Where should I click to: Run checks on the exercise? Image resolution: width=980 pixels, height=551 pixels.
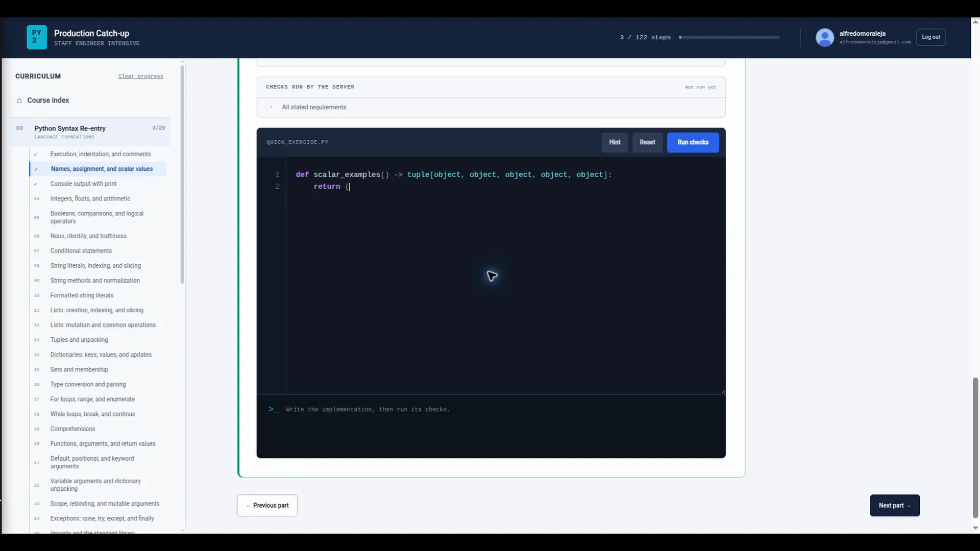(x=693, y=142)
